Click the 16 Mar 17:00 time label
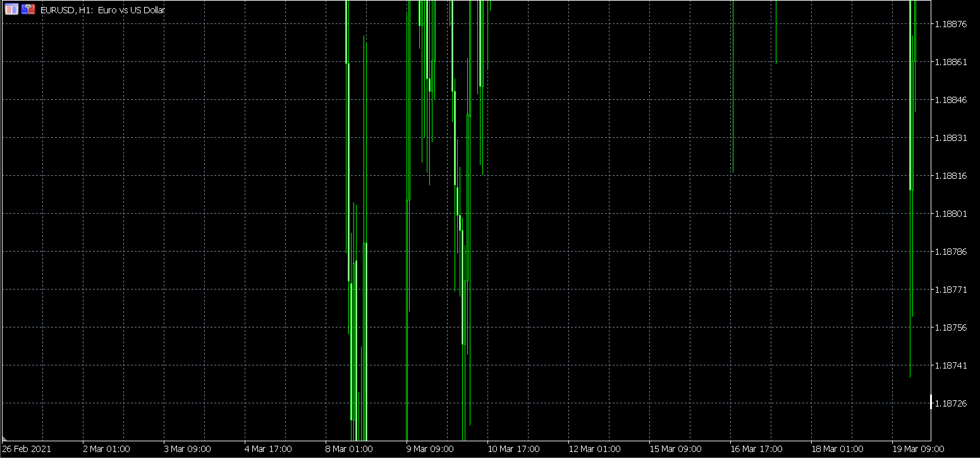The height and width of the screenshot is (459, 980). tap(756, 450)
